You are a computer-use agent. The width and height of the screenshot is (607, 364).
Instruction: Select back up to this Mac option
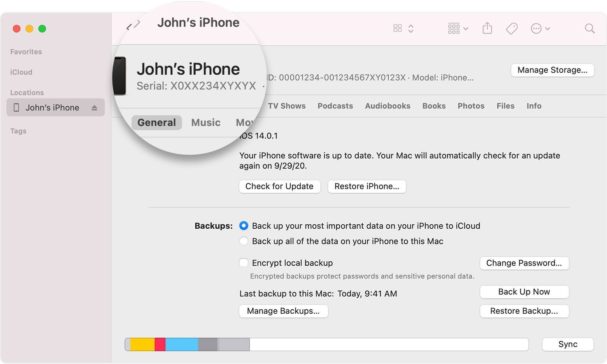[244, 241]
